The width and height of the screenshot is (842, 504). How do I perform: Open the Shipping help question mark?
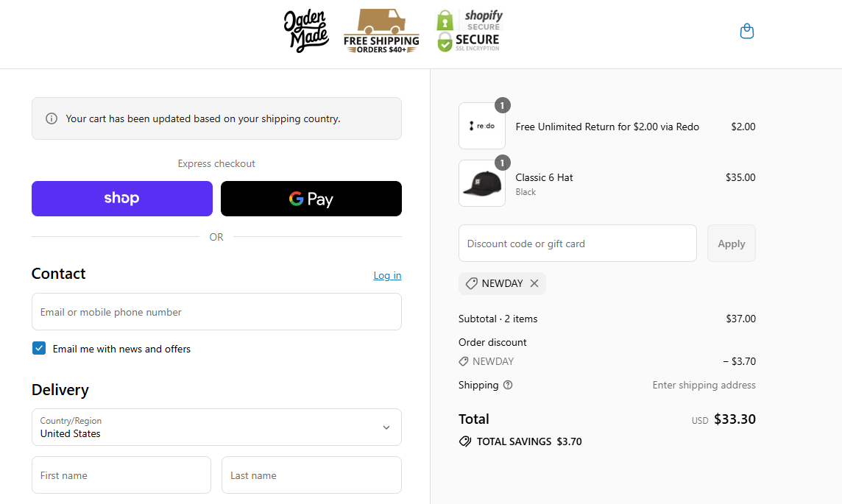508,385
